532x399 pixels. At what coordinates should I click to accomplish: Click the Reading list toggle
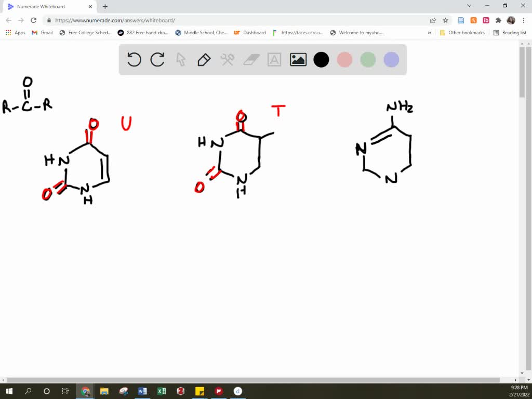point(511,32)
